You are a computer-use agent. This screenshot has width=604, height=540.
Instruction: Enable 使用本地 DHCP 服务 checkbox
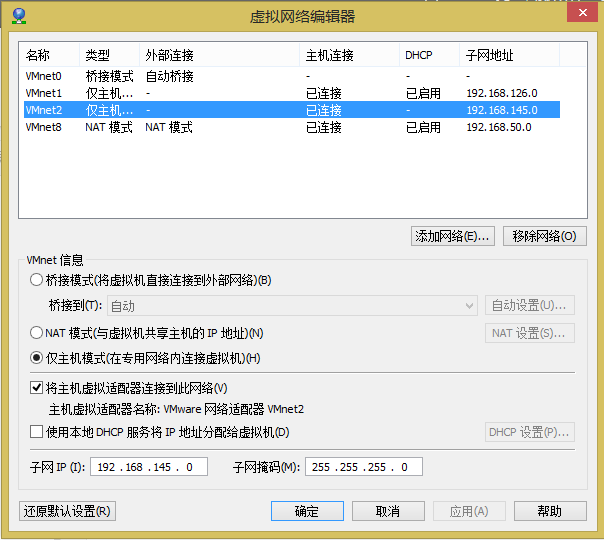(36, 431)
